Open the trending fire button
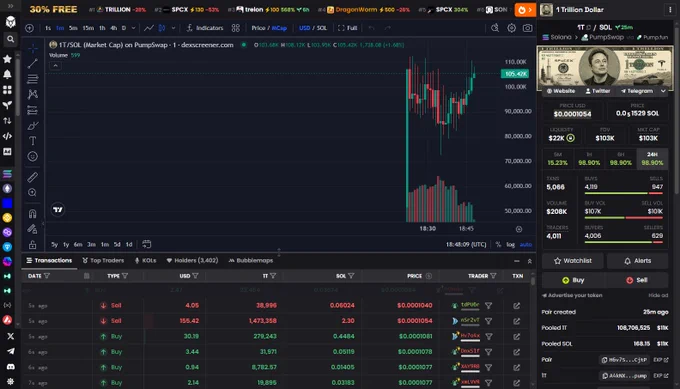 click(525, 10)
